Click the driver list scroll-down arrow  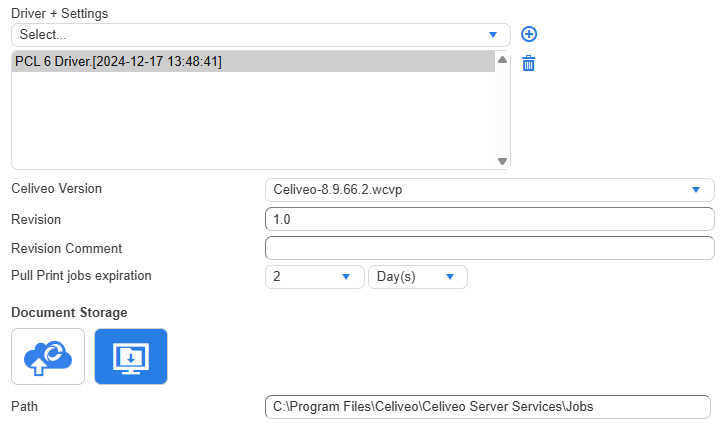point(502,160)
